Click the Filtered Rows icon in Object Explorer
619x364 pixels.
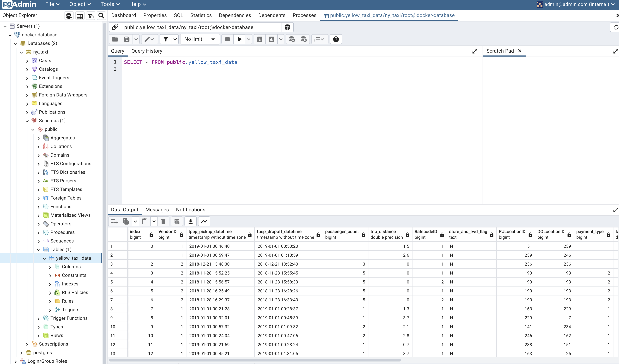coord(91,16)
